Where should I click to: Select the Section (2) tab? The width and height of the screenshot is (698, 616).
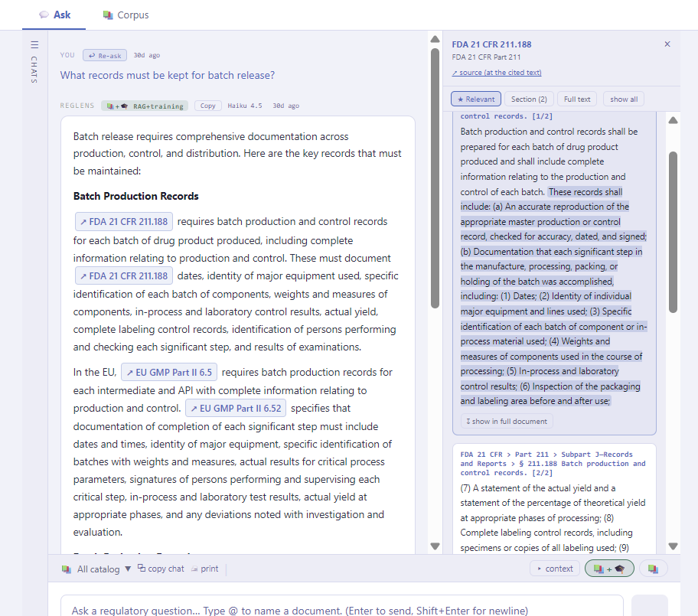[529, 99]
